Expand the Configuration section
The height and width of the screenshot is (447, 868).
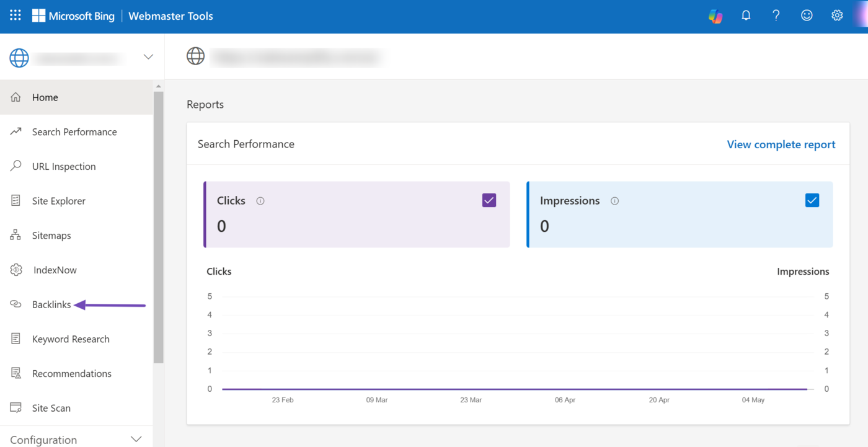click(x=136, y=440)
